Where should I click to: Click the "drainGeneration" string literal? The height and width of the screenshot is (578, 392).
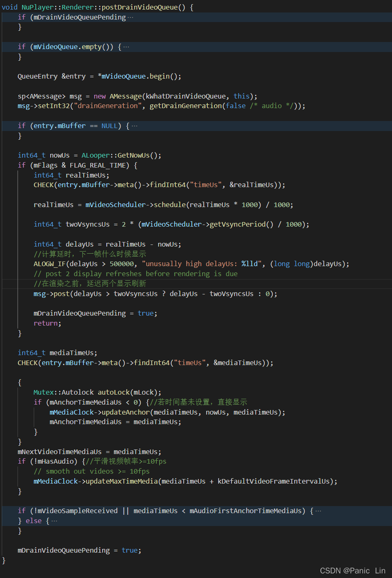(107, 106)
